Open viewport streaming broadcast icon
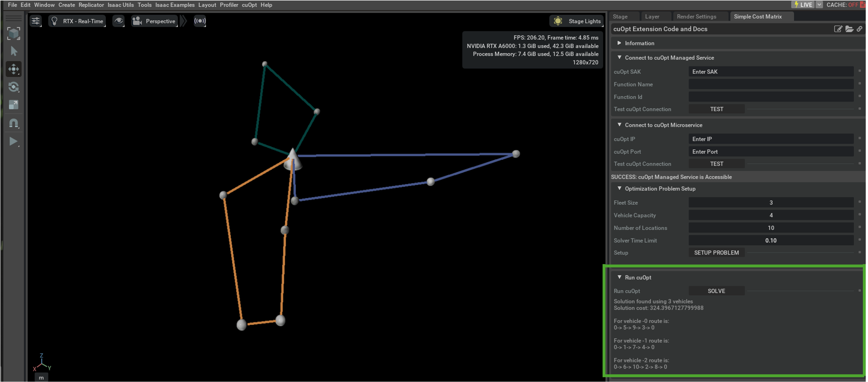The height and width of the screenshot is (382, 868). click(199, 21)
